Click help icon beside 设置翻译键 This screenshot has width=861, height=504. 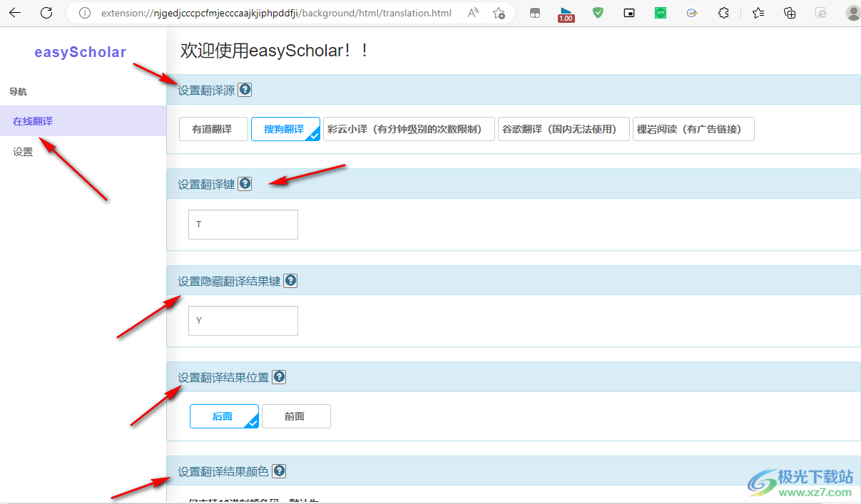(x=245, y=184)
